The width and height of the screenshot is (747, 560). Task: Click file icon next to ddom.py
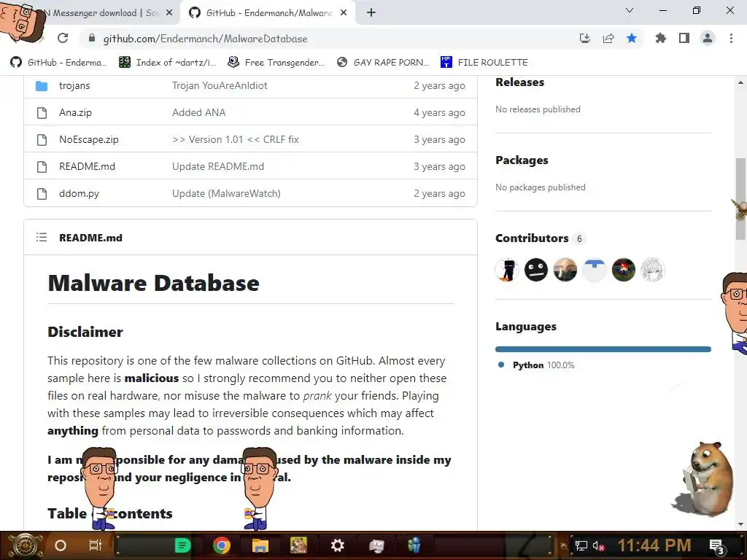pos(42,194)
